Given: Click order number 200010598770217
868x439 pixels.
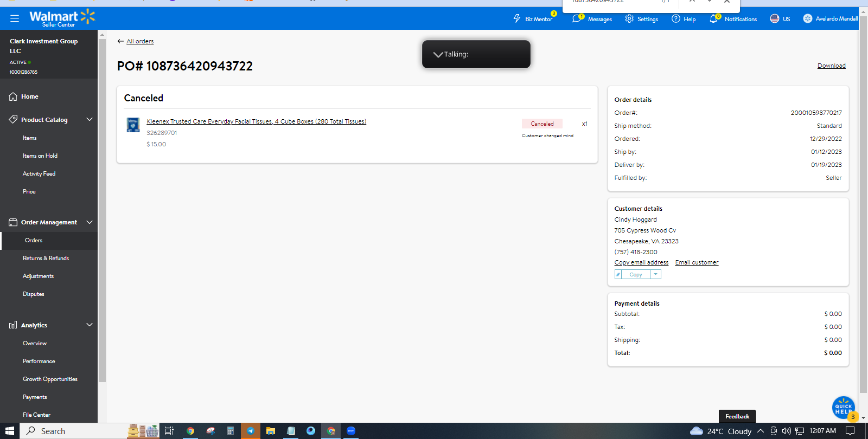Looking at the screenshot, I should 816,113.
